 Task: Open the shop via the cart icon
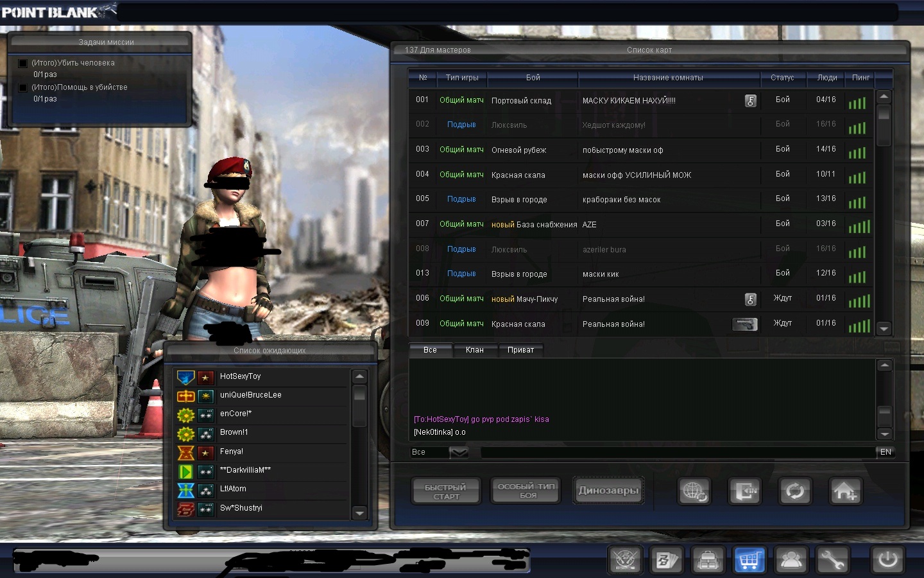click(x=749, y=561)
